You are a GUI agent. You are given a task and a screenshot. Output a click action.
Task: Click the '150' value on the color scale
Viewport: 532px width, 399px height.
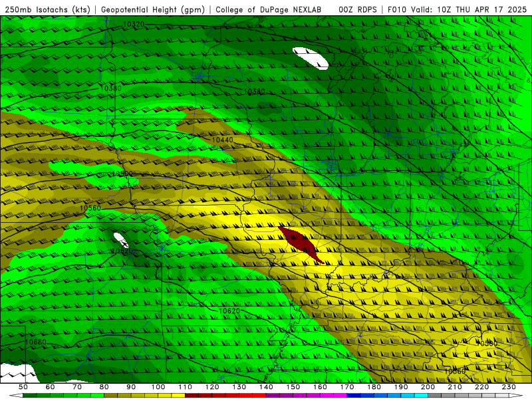coord(293,387)
